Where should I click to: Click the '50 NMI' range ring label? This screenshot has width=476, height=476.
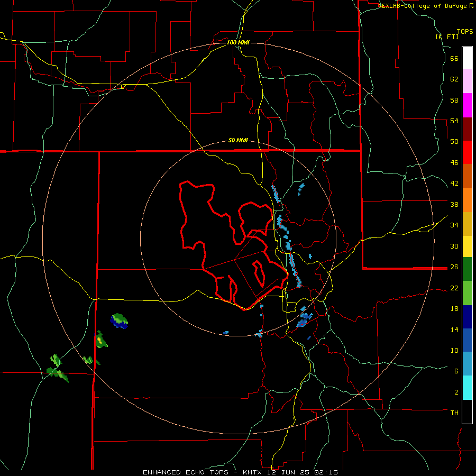pos(238,140)
